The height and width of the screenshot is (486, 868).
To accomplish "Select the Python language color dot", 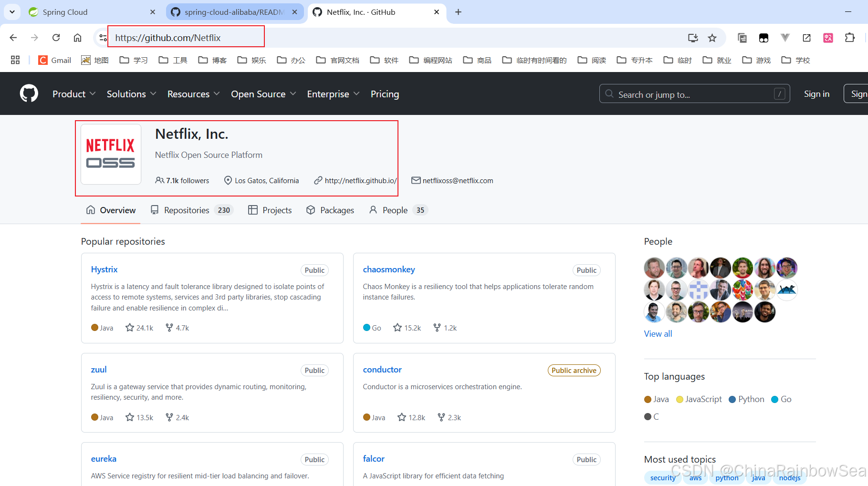I will coord(732,400).
